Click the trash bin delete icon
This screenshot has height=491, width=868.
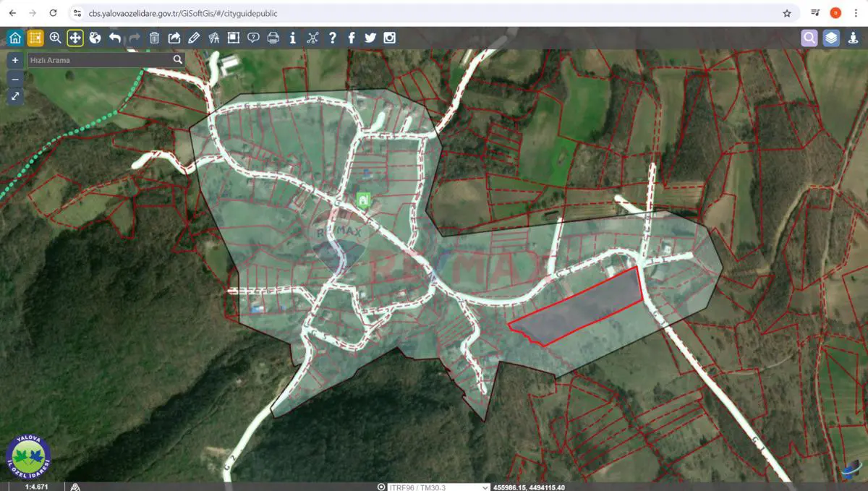pyautogui.click(x=154, y=38)
